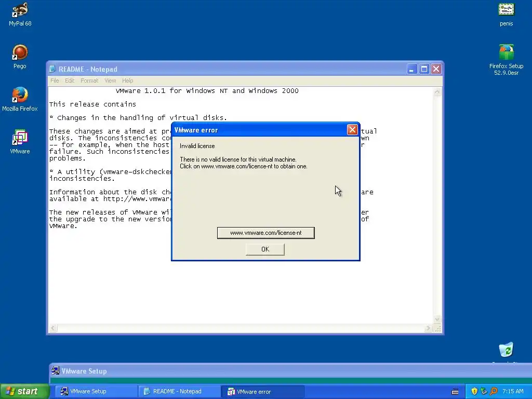532x399 pixels.
Task: Click the safely remove hardware tray icon
Action: click(x=484, y=391)
